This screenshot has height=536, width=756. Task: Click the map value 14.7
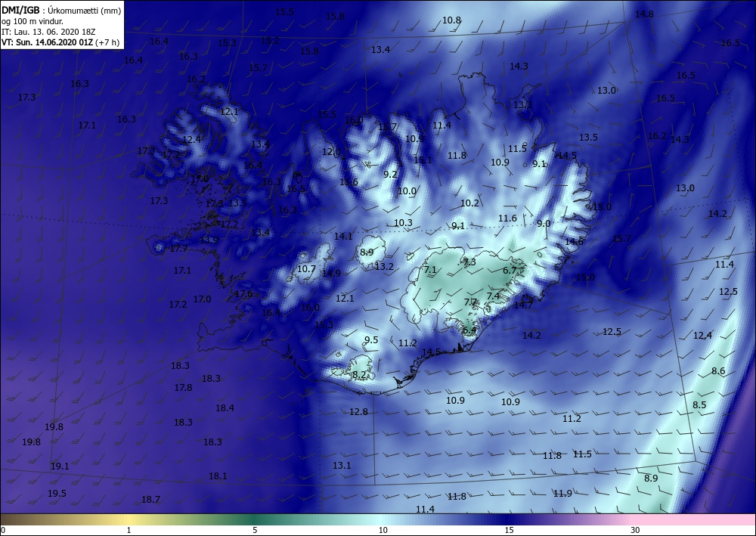(523, 305)
